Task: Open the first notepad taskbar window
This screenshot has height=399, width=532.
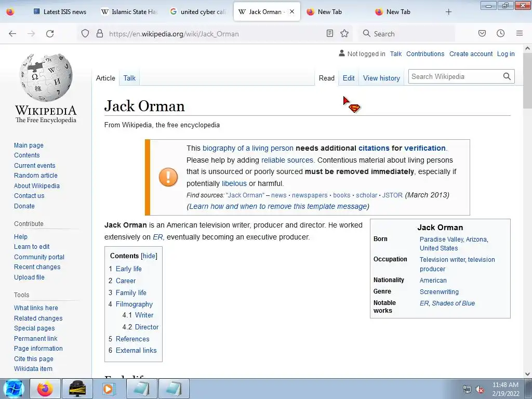Action: pos(141,389)
